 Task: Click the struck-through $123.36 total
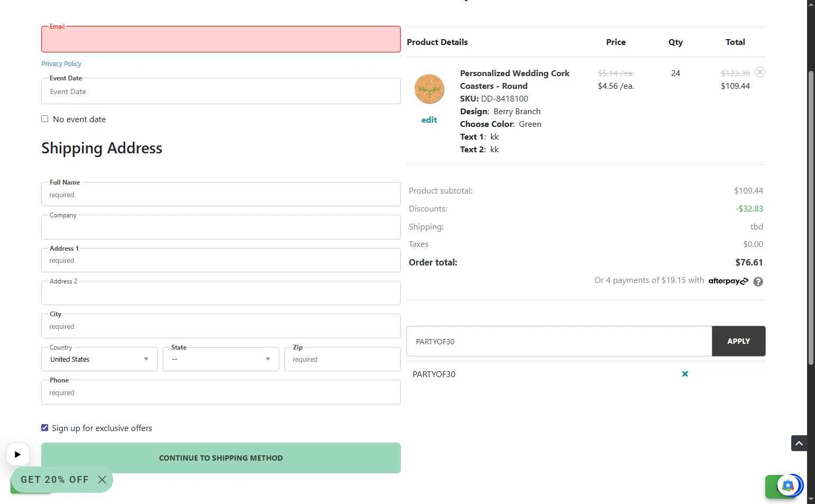(735, 73)
